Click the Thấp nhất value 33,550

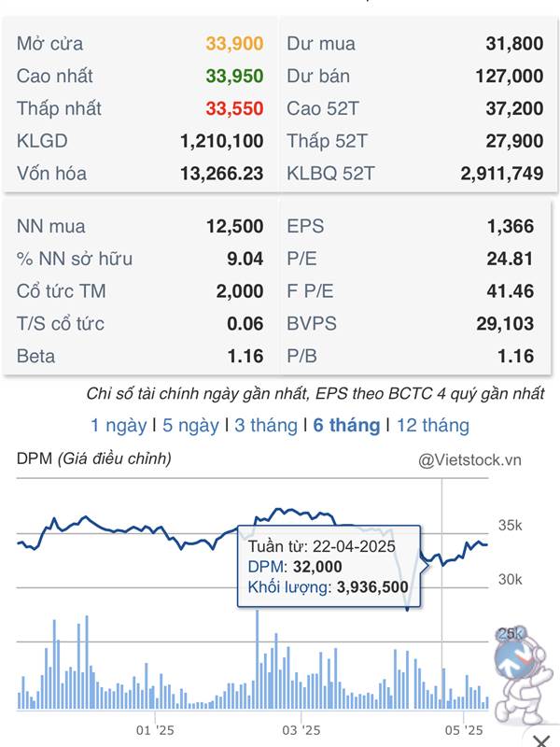tap(234, 108)
